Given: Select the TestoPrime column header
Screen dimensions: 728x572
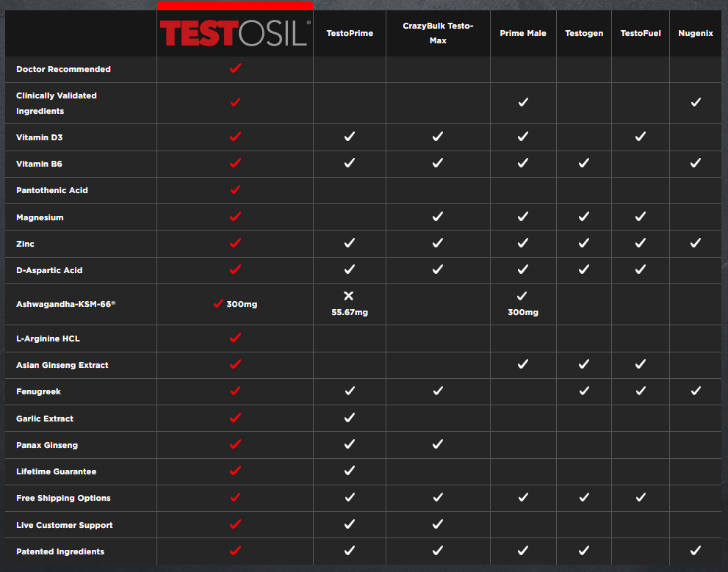Looking at the screenshot, I should click(x=349, y=33).
